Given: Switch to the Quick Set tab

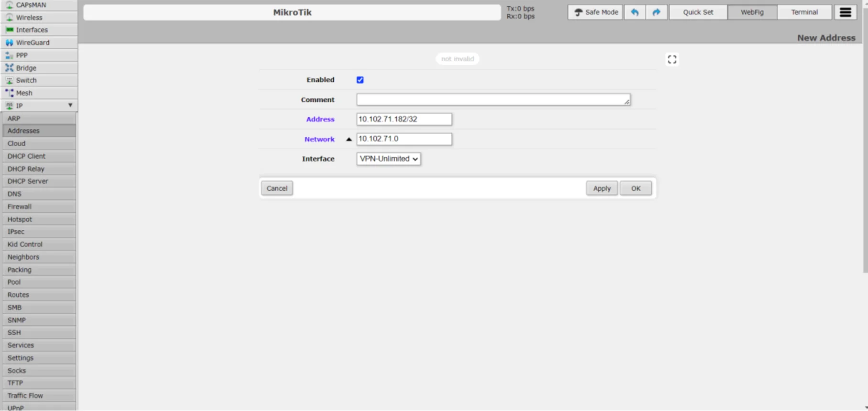Looking at the screenshot, I should pos(698,12).
